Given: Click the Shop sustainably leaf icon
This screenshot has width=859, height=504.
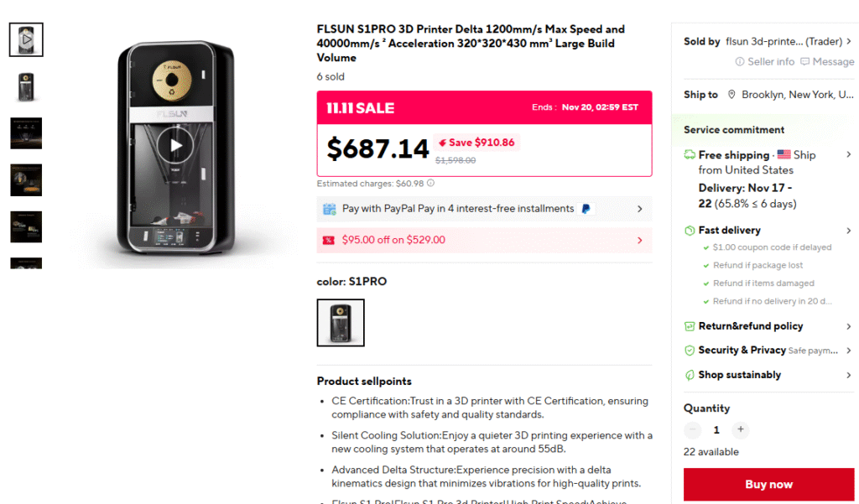Looking at the screenshot, I should tap(690, 375).
